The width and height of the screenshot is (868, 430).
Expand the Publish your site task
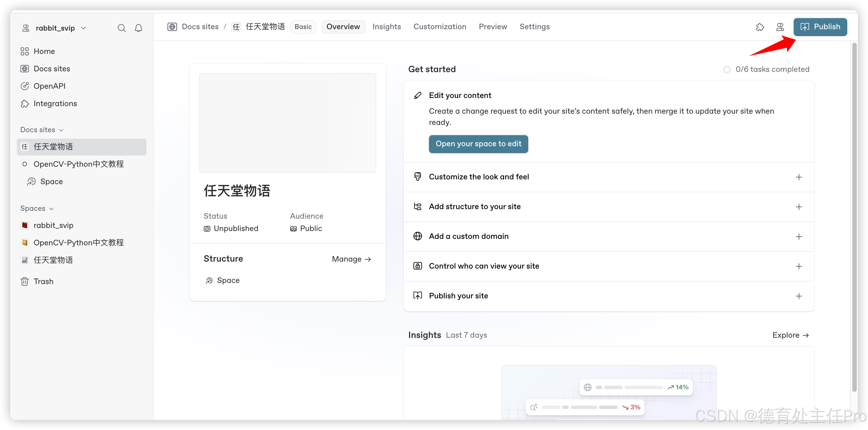click(799, 296)
